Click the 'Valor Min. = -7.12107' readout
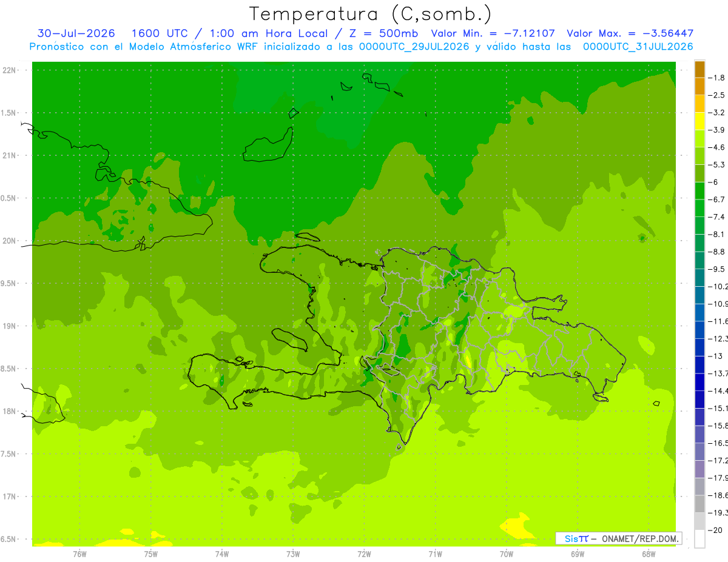This screenshot has height=562, width=728. 492,33
